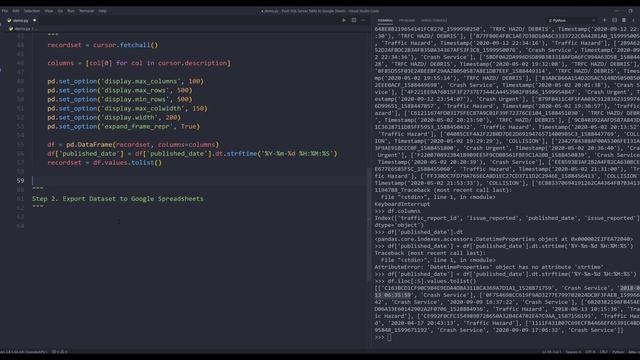Open the Help menu
Image resolution: width=640 pixels, height=360 pixels.
102,11
